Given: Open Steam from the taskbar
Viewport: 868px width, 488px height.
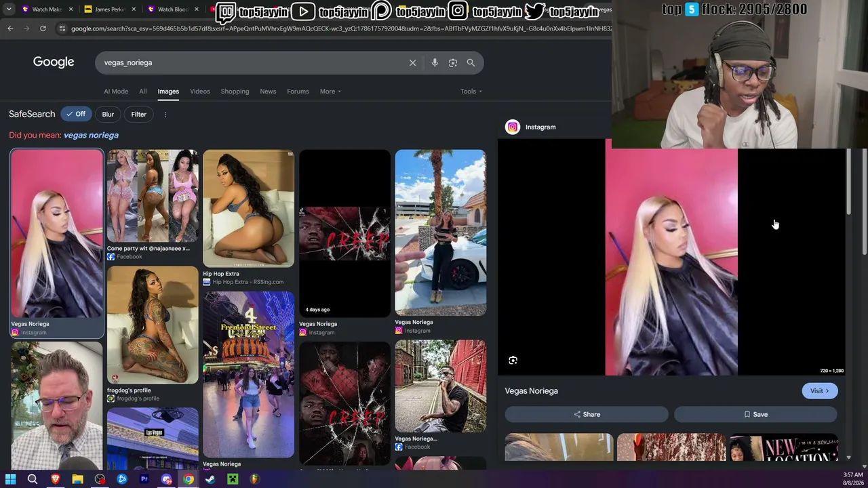Looking at the screenshot, I should pyautogui.click(x=210, y=479).
